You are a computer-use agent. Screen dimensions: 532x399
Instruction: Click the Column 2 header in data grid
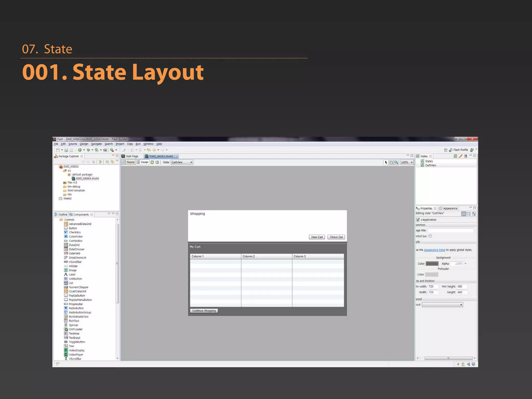pos(267,257)
